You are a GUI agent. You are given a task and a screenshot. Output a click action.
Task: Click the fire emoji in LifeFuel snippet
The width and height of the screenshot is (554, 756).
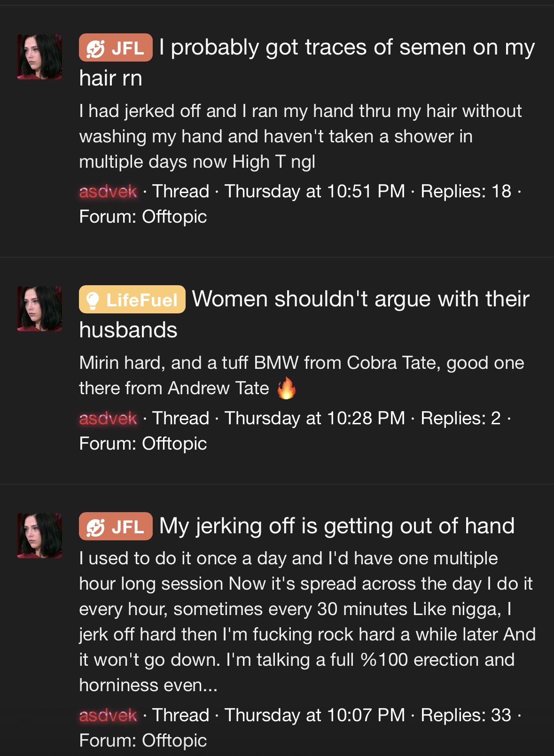tap(287, 388)
